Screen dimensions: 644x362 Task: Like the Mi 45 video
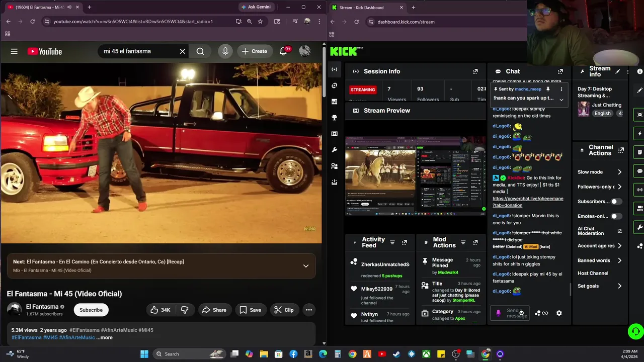click(x=160, y=310)
